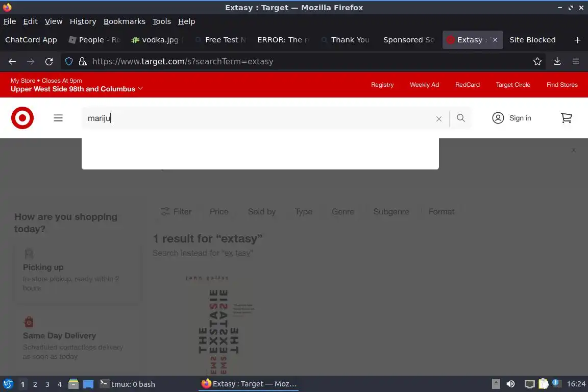The height and width of the screenshot is (392, 588).
Task: Reload the current page
Action: (49, 62)
